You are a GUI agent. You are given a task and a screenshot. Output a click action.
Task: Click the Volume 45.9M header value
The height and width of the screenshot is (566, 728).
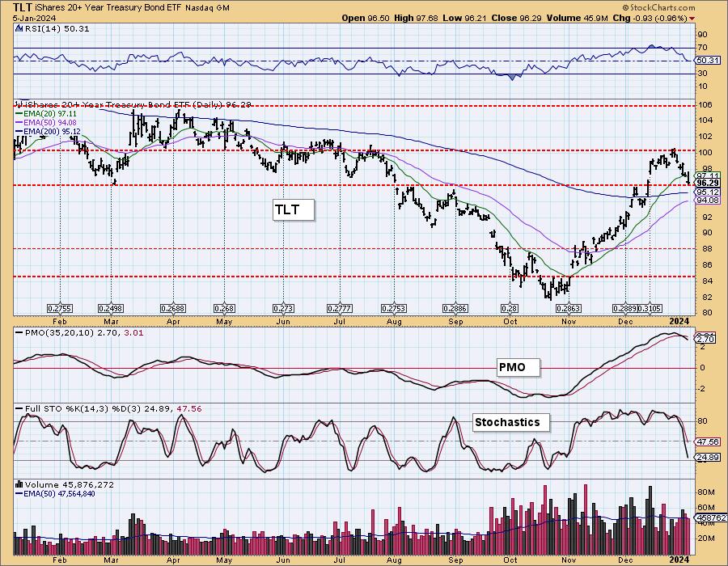577,18
